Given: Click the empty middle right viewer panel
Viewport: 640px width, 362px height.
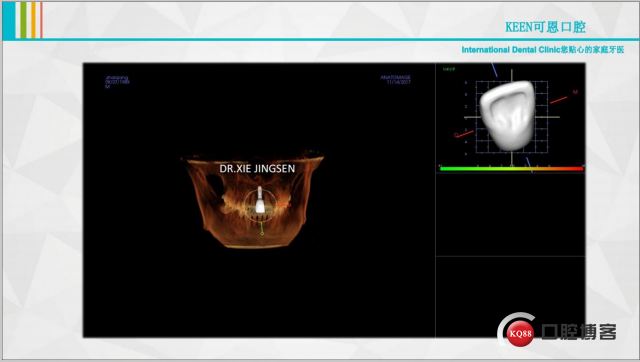Looking at the screenshot, I should (x=510, y=214).
